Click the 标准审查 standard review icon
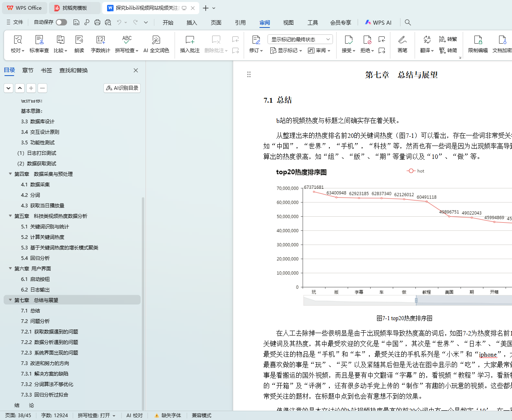This screenshot has width=512, height=420. 39,40
